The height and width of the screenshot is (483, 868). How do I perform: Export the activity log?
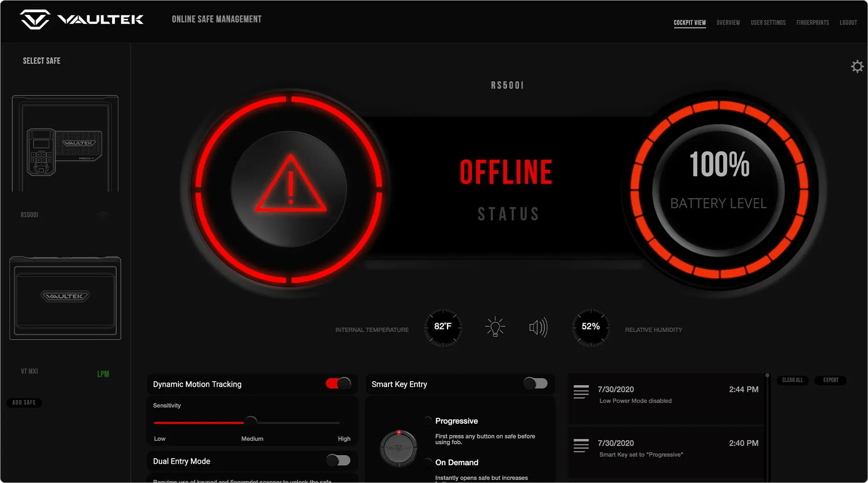click(x=831, y=380)
